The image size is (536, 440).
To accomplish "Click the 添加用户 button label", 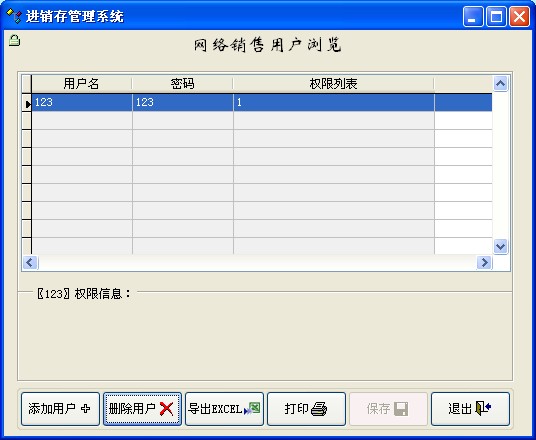I will [52, 409].
